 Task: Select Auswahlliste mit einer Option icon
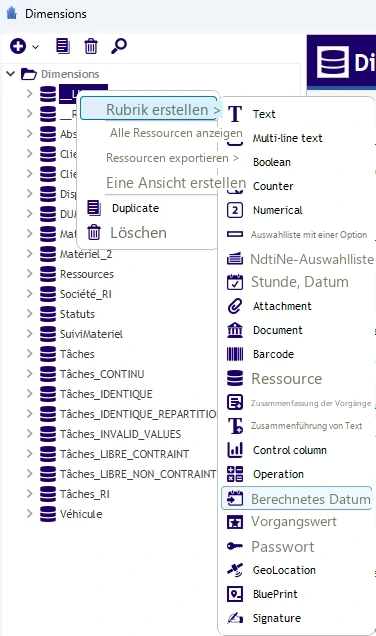235,234
